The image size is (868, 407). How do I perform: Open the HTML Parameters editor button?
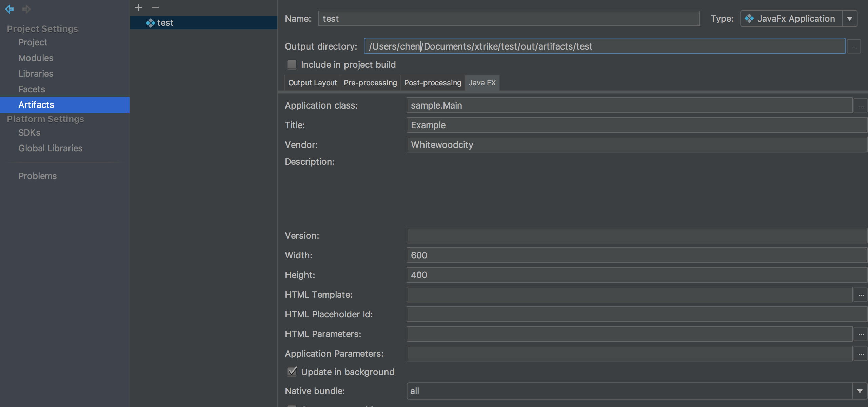coord(861,334)
